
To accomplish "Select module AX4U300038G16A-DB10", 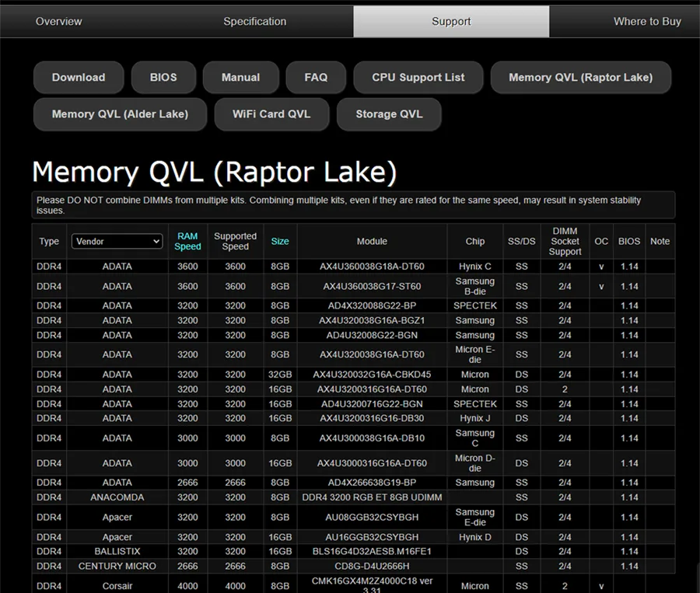I will [372, 438].
